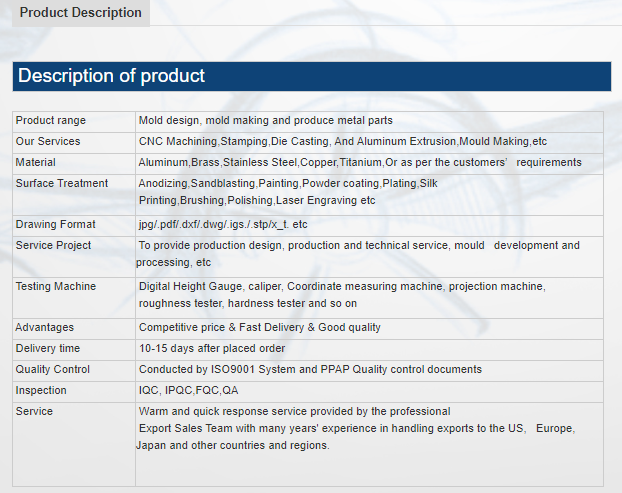
Task: Click the '10-15 days after placed order' text
Action: 212,349
